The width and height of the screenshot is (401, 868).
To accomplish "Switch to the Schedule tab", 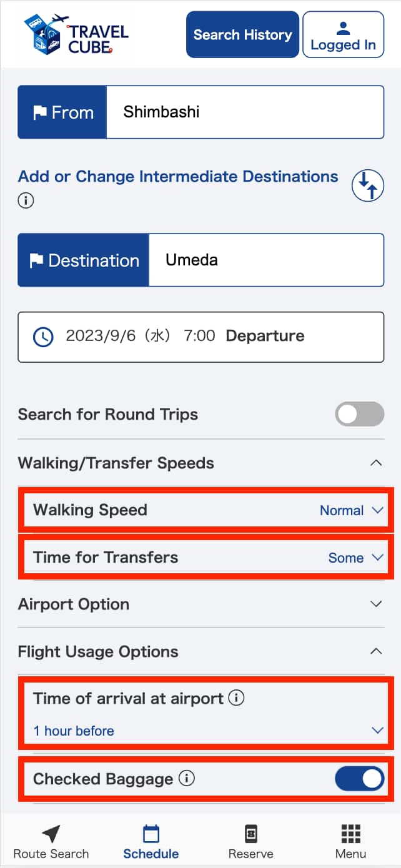I will 151,841.
